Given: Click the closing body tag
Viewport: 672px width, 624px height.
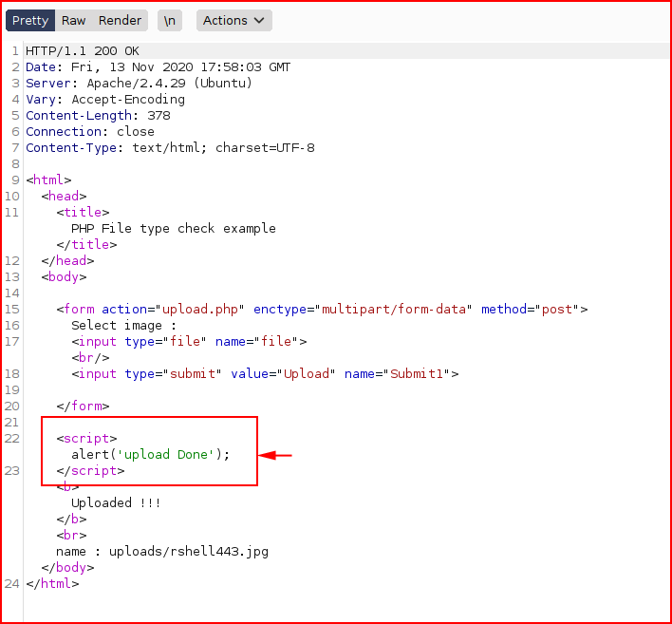Looking at the screenshot, I should pyautogui.click(x=67, y=568).
